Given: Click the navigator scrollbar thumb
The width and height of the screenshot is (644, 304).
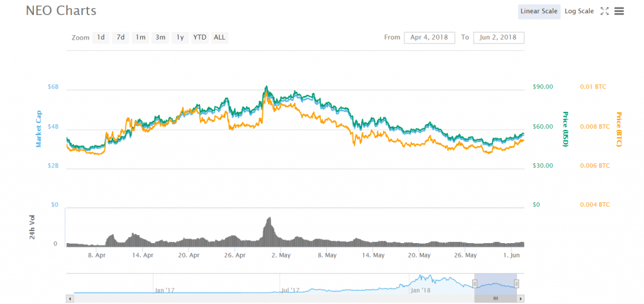Looking at the screenshot, I should 496,298.
